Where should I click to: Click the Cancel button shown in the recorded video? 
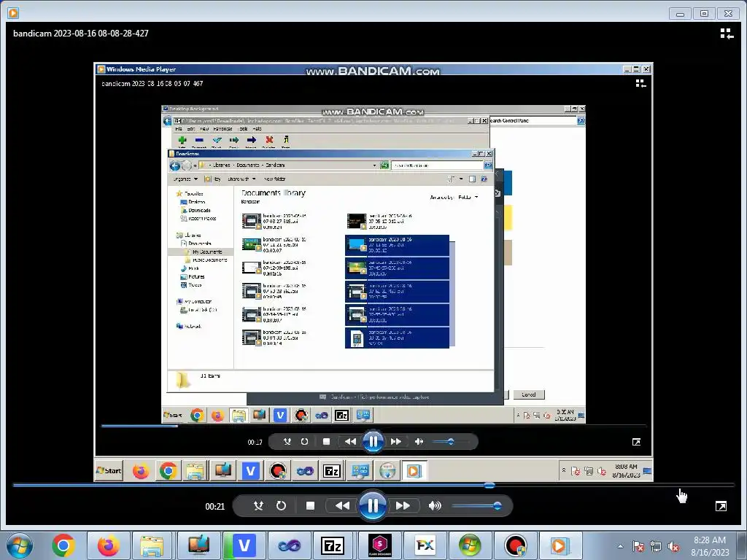(529, 394)
